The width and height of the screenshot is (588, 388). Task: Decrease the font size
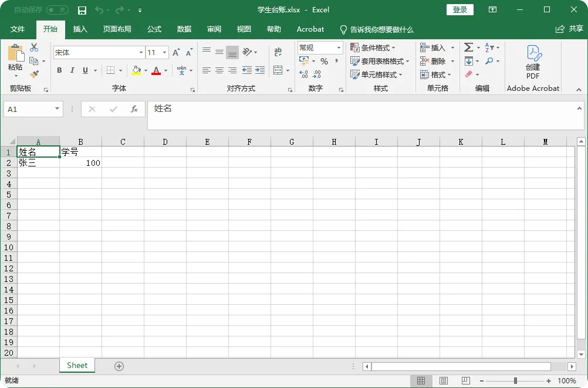[x=189, y=52]
